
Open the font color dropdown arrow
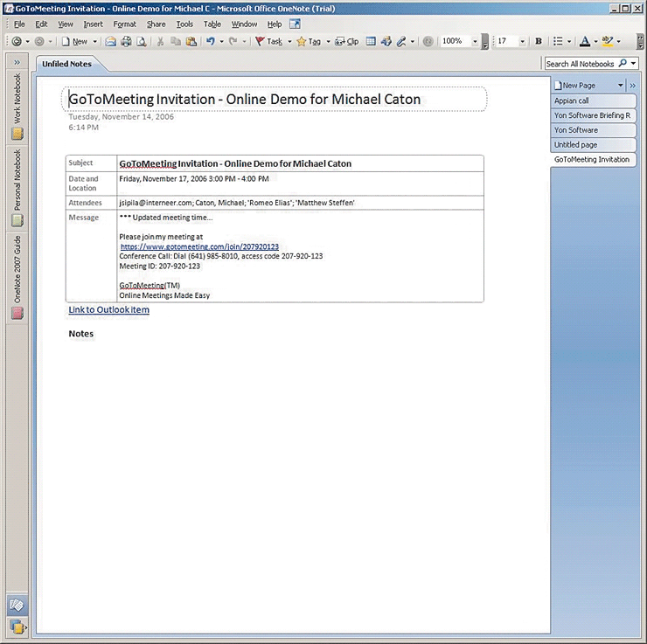(x=595, y=41)
